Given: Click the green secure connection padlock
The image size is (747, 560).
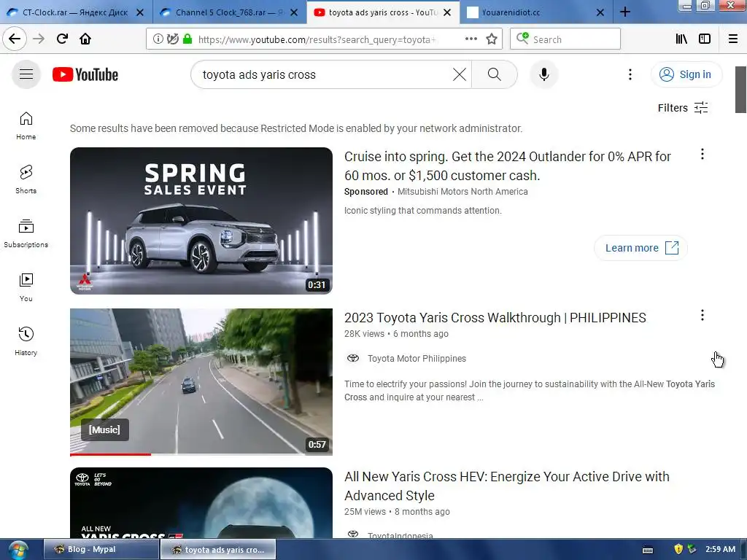Looking at the screenshot, I should point(187,39).
